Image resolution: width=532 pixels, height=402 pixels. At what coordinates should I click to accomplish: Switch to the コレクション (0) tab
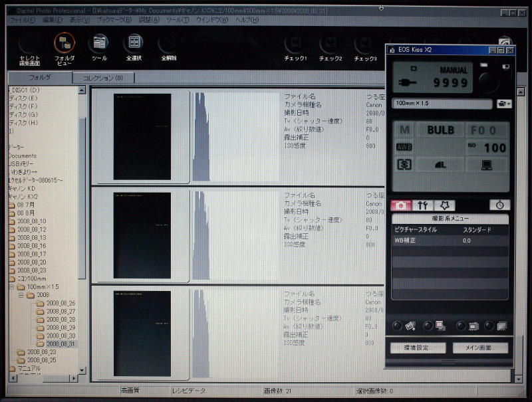pyautogui.click(x=103, y=78)
